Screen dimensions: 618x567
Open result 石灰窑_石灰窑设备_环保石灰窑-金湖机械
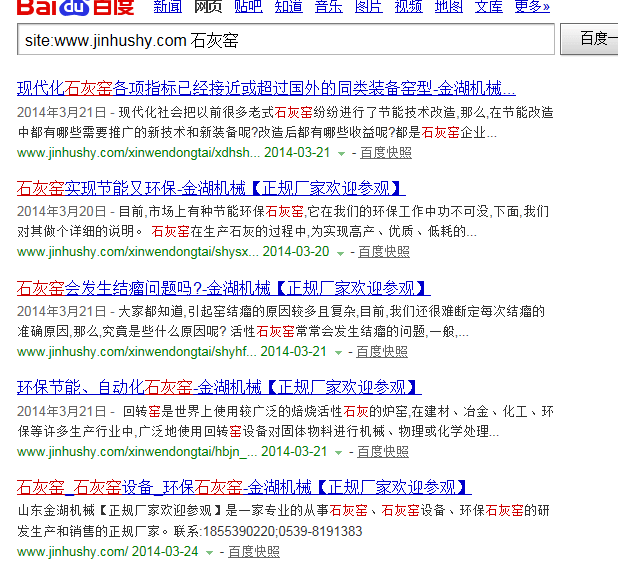click(x=244, y=487)
